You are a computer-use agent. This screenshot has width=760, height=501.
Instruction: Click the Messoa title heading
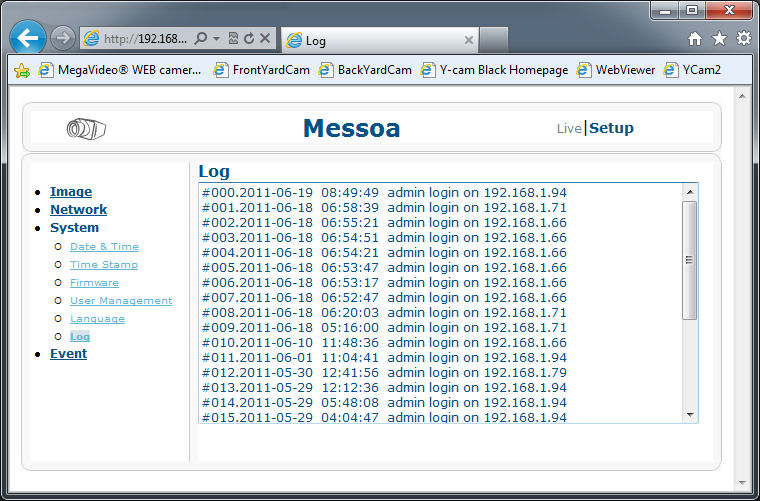pos(352,128)
